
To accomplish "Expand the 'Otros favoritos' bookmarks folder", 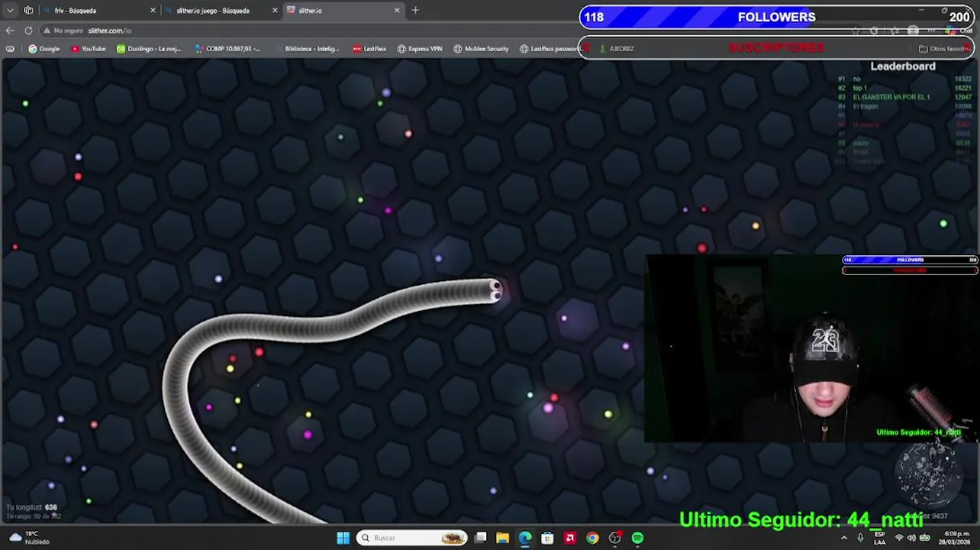I will pos(943,49).
